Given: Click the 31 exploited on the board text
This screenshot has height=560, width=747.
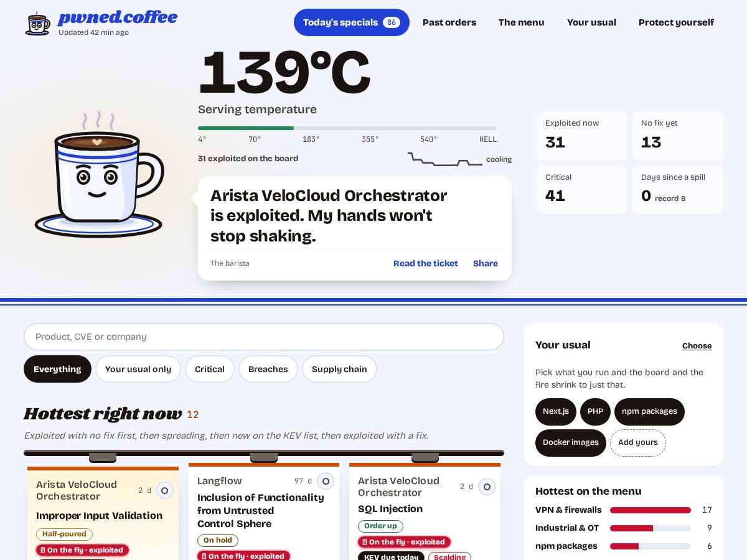Looking at the screenshot, I should pos(248,159).
